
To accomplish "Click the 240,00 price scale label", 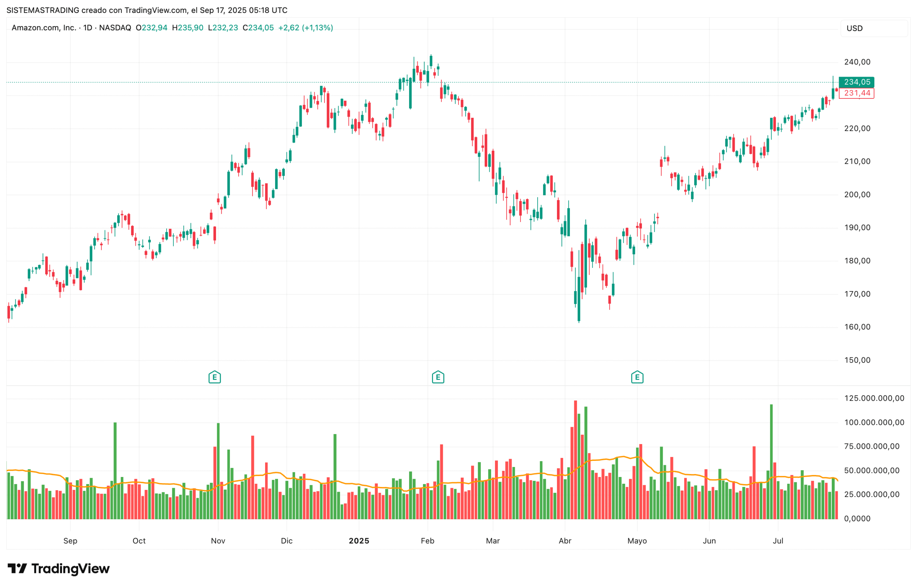I will coord(857,62).
